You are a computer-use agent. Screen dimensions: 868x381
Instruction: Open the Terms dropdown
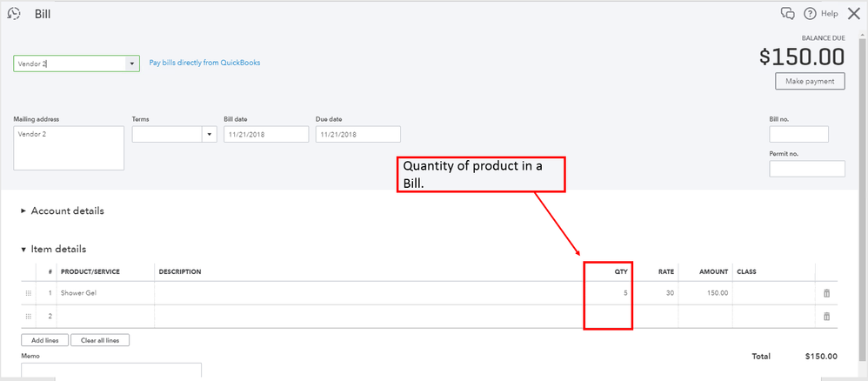click(x=209, y=134)
